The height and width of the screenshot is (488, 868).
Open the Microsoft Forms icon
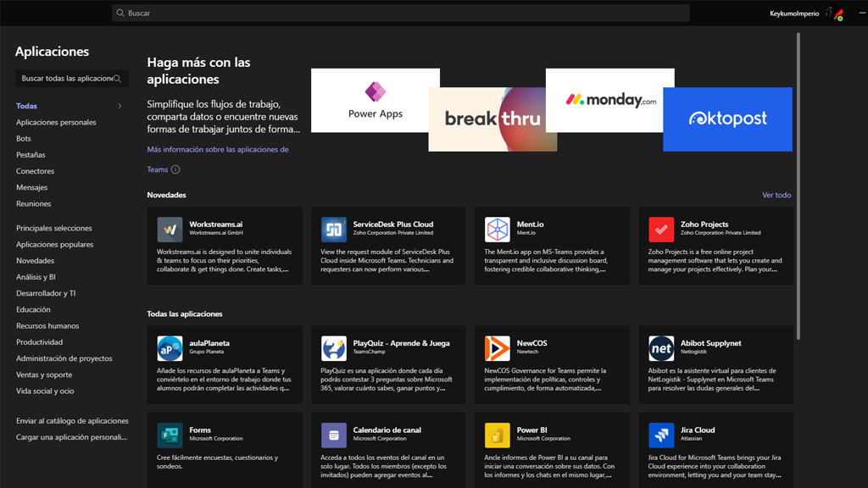tap(170, 435)
